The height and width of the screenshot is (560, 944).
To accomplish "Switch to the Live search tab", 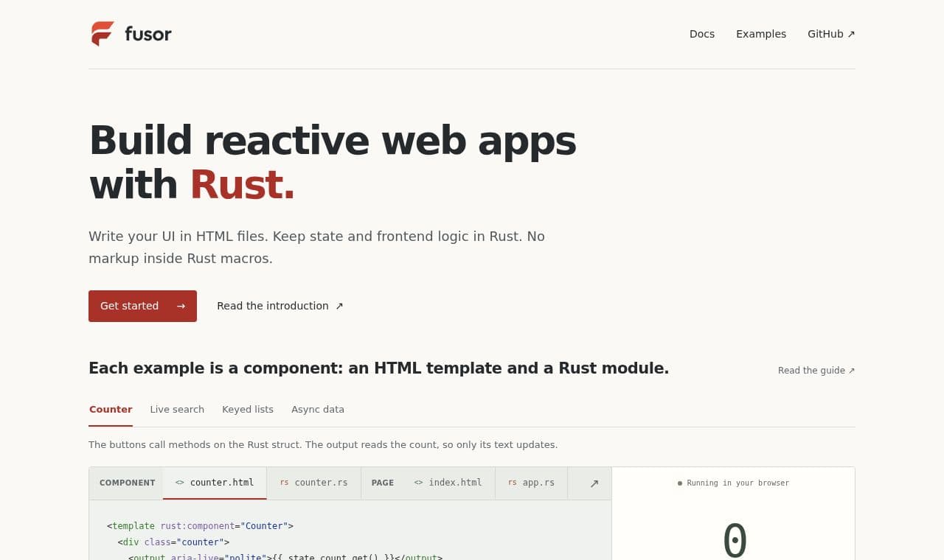I will coord(177,410).
